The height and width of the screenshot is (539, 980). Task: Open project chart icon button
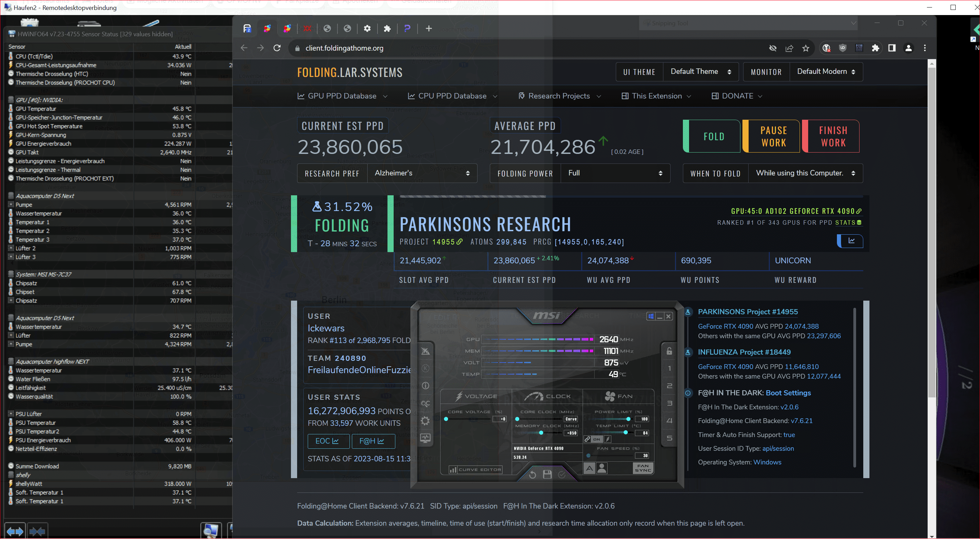coord(851,241)
